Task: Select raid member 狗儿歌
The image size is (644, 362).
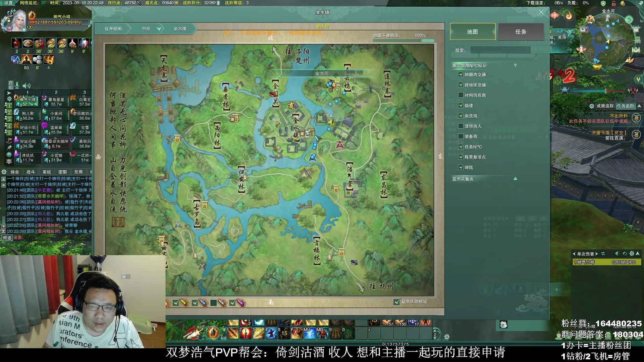Action: point(28,116)
